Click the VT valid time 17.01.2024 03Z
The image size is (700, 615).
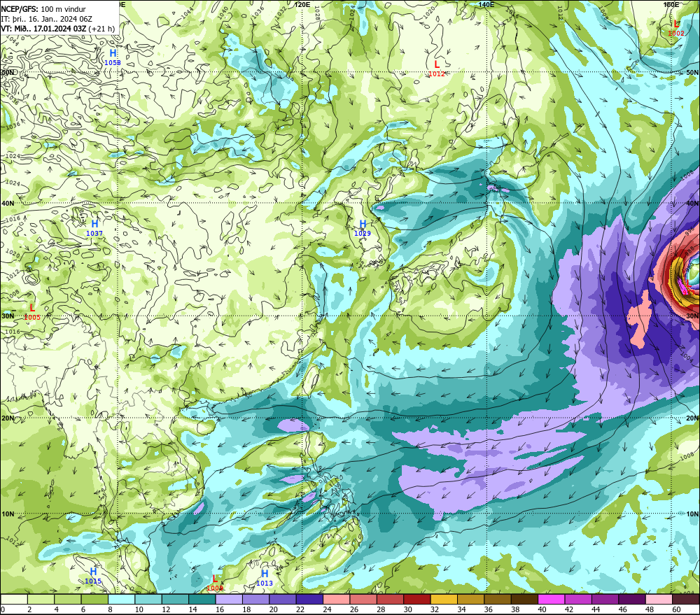43,29
